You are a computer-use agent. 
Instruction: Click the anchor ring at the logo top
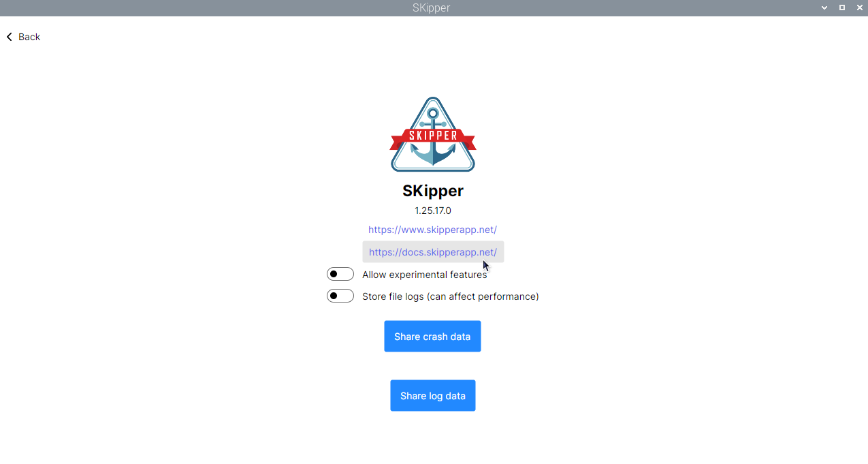(x=433, y=113)
